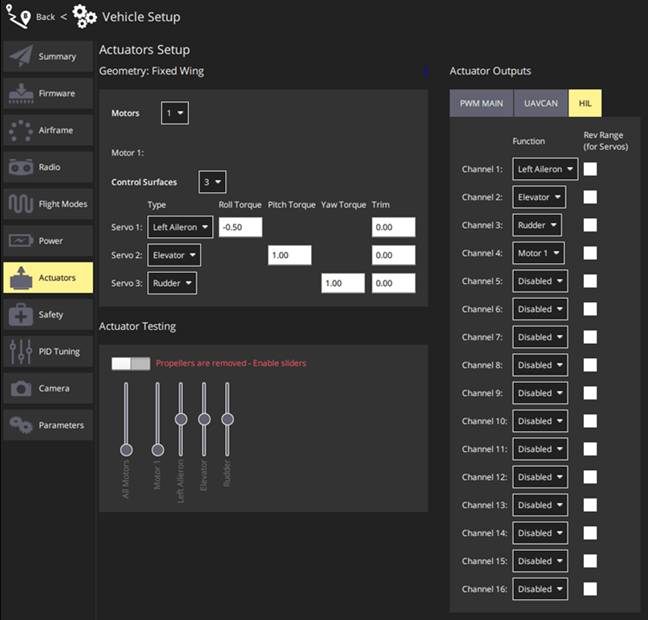Open Flight Modes waveform icon
Viewport: 648px width, 620px height.
(x=21, y=204)
